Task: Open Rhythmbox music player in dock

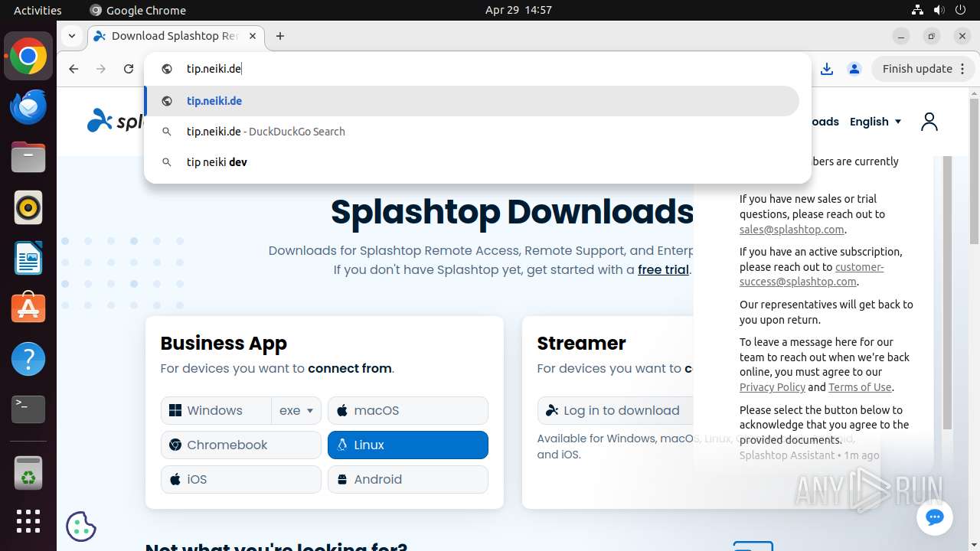Action: pyautogui.click(x=28, y=207)
